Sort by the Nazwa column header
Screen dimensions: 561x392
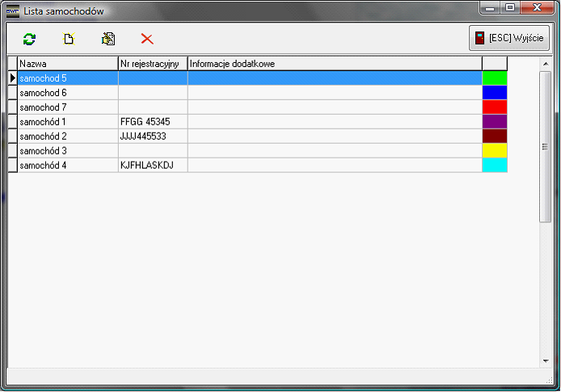(x=68, y=63)
